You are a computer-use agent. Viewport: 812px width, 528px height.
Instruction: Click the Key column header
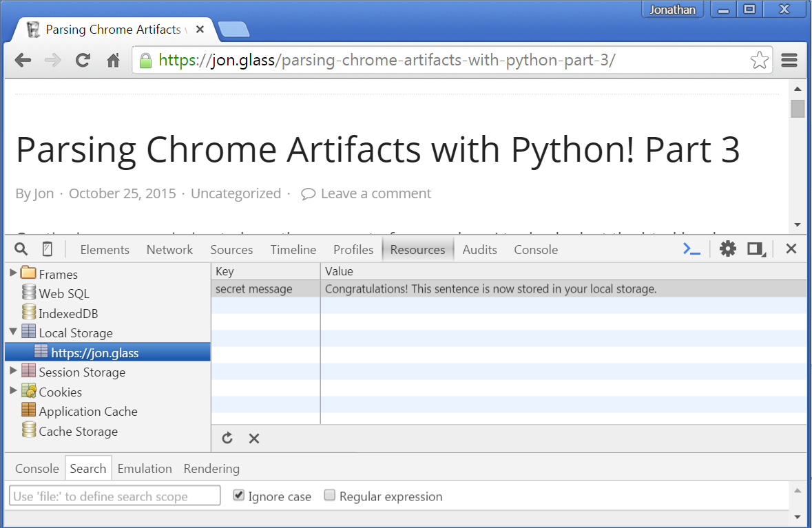pyautogui.click(x=266, y=271)
